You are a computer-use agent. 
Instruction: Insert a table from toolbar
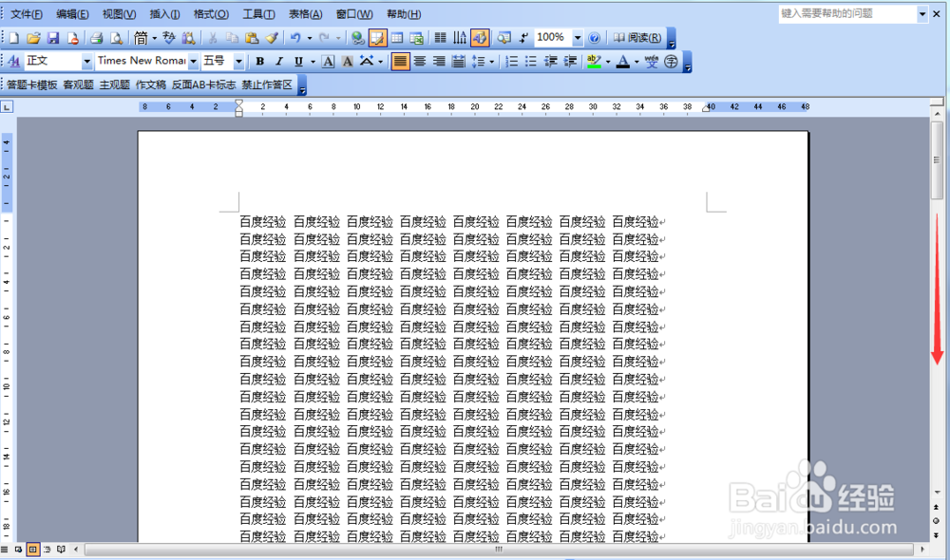pos(397,38)
